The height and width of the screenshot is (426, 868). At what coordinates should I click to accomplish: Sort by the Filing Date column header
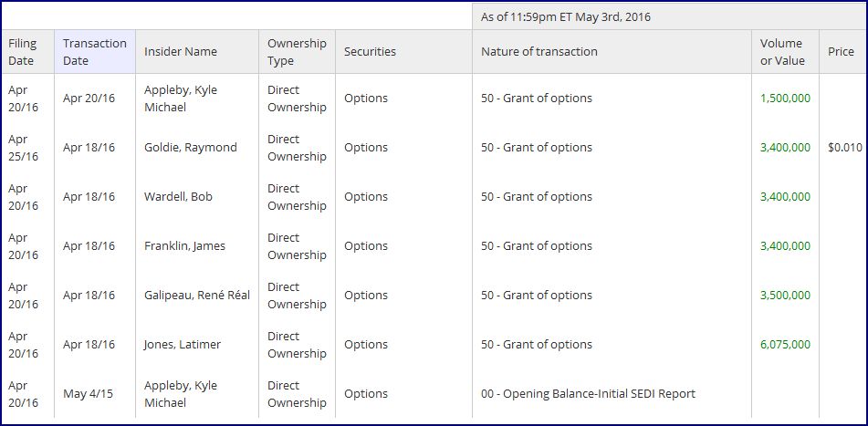point(22,52)
